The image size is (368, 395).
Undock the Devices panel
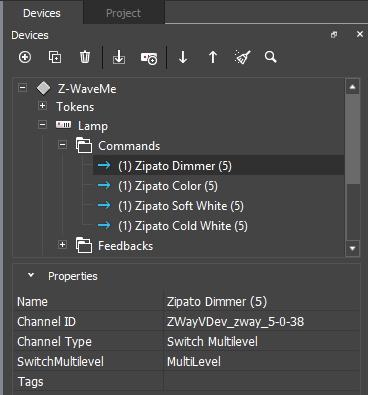click(x=334, y=35)
